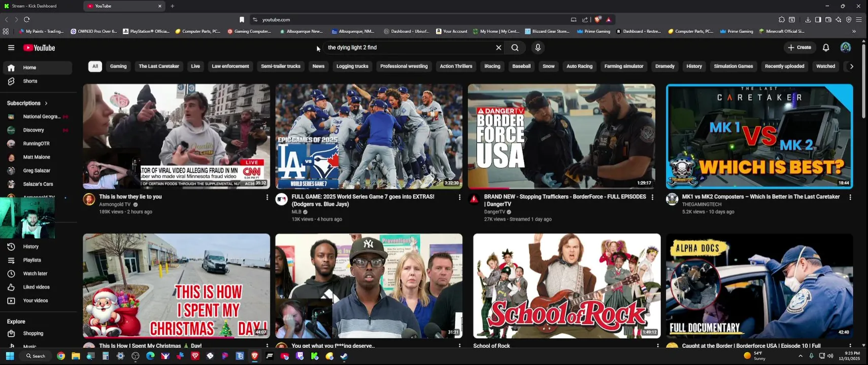Screen dimensions: 868x365
Task: Click the YouTube logo
Action: [x=39, y=48]
